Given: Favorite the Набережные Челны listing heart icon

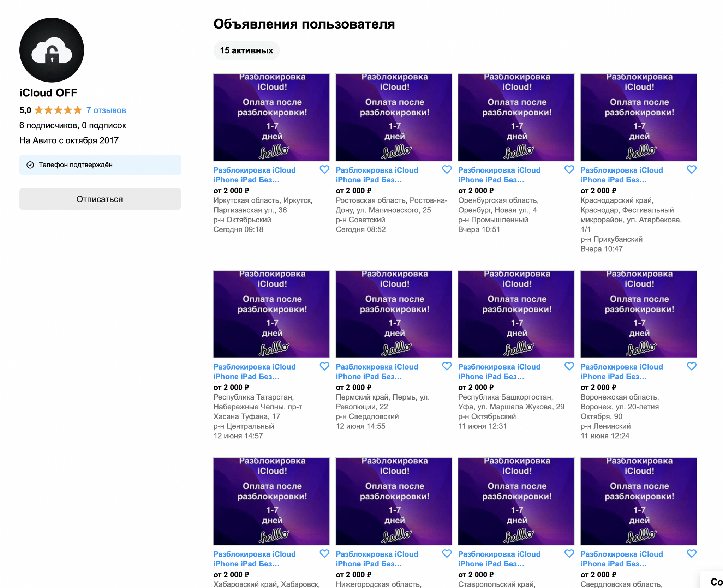Looking at the screenshot, I should click(x=324, y=366).
